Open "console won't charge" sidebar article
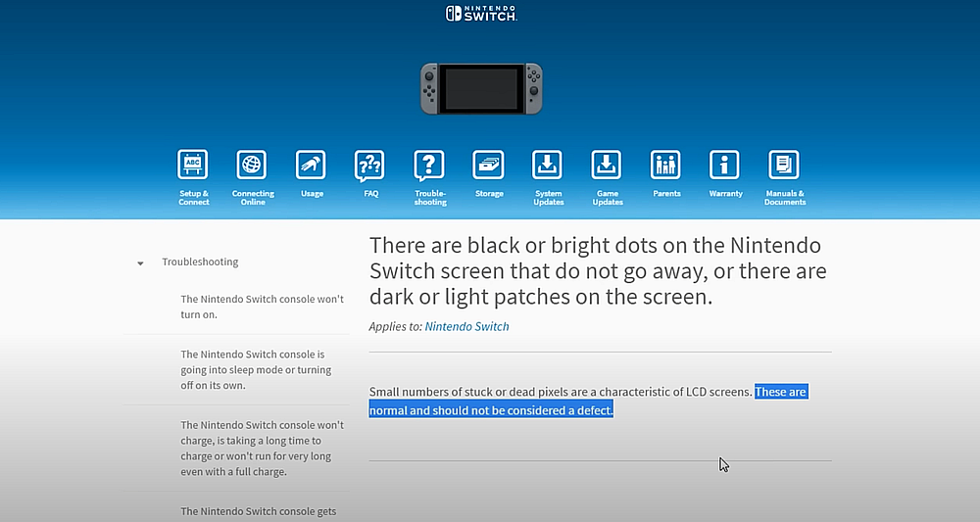980x522 pixels. pyautogui.click(x=262, y=449)
